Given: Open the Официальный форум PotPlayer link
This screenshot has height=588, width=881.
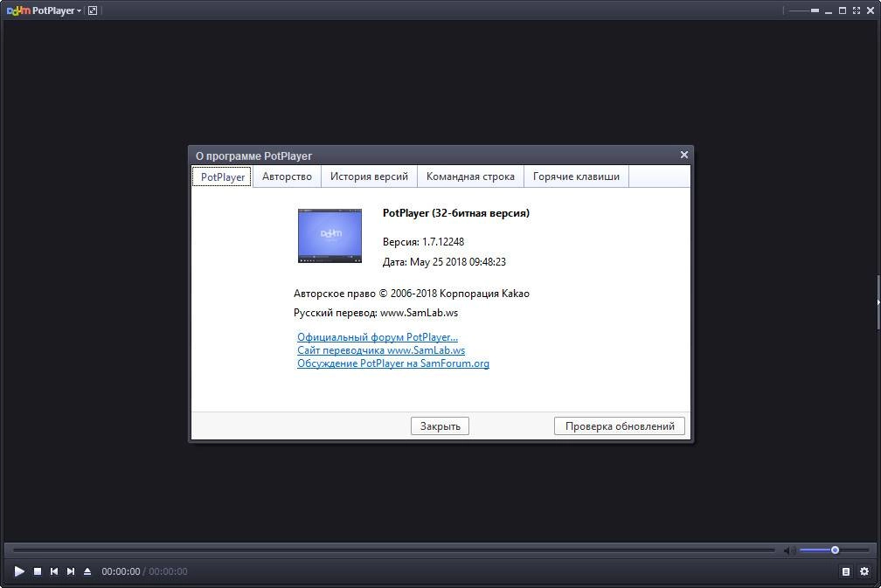Looking at the screenshot, I should 377,337.
